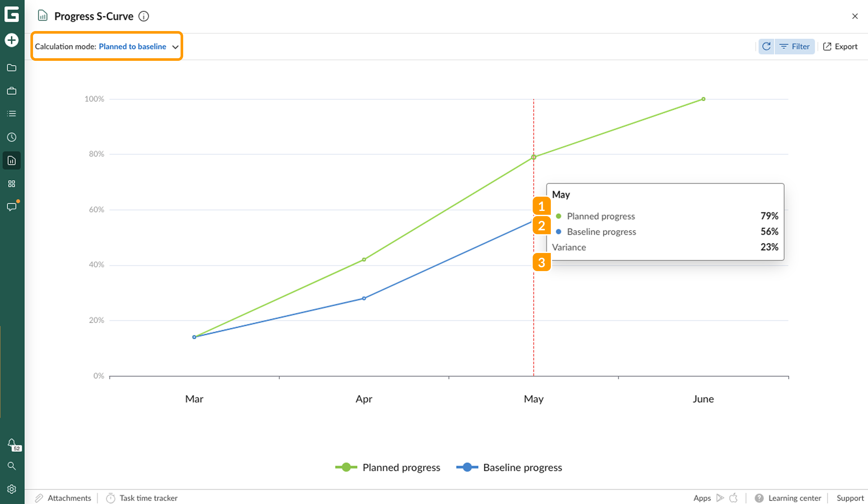
Task: Select the reports icon in sidebar
Action: (12, 160)
